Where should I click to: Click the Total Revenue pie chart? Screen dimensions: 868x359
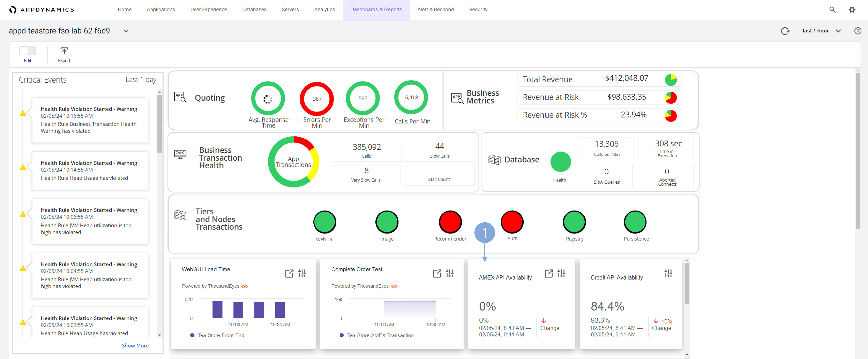click(671, 80)
